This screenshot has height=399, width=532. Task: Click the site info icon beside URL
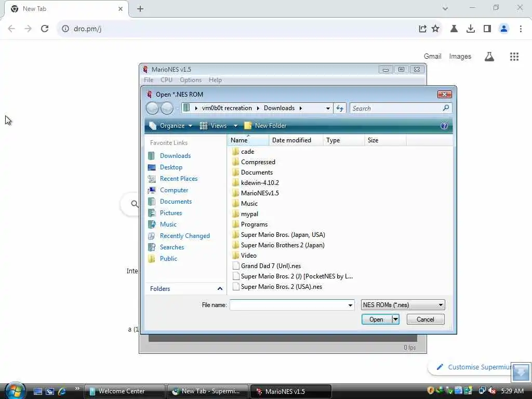pos(65,29)
